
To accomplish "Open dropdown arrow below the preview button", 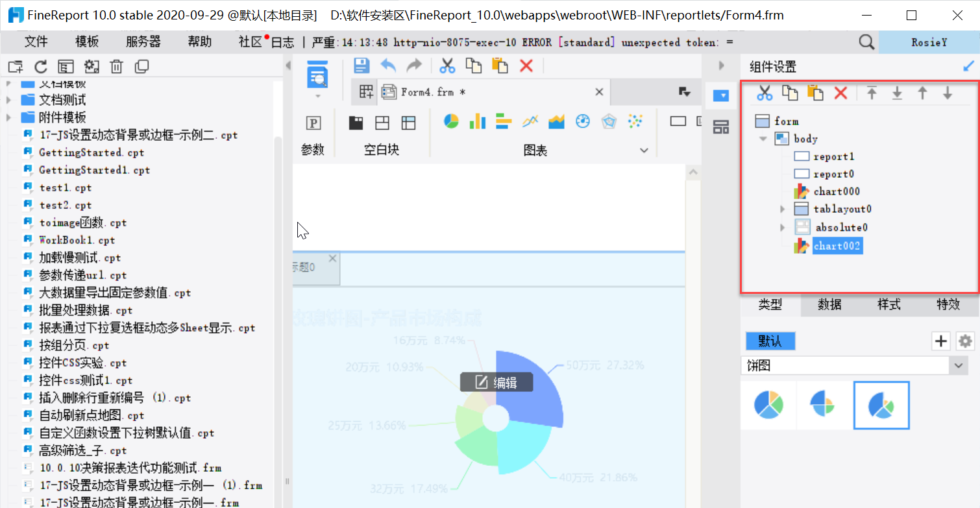I will tap(317, 96).
